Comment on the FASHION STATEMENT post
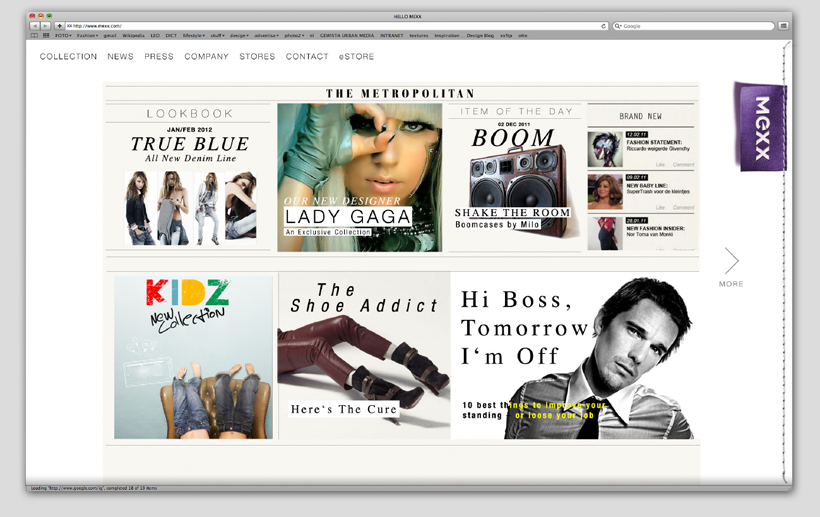Viewport: 820px width, 517px height. 684,165
